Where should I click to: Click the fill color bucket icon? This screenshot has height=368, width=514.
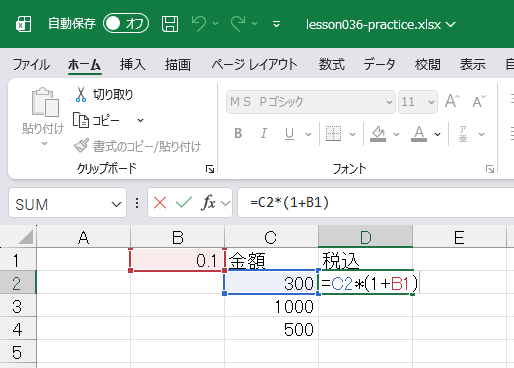(x=378, y=134)
